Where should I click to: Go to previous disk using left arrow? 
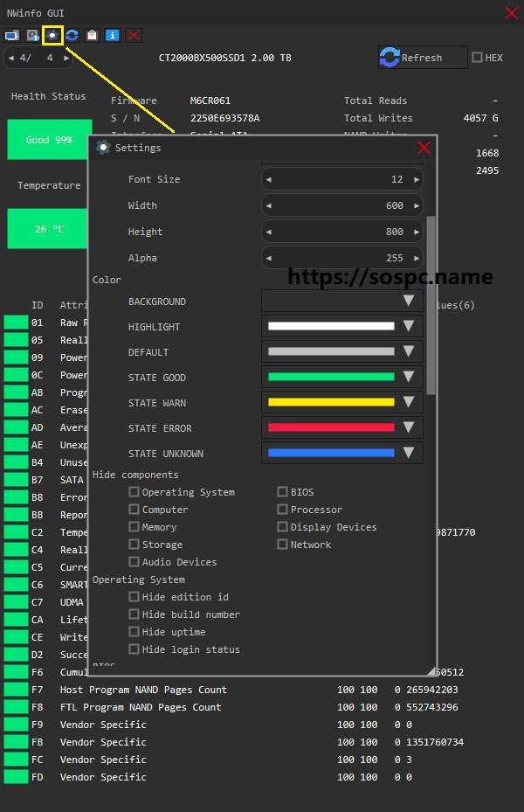(10, 58)
